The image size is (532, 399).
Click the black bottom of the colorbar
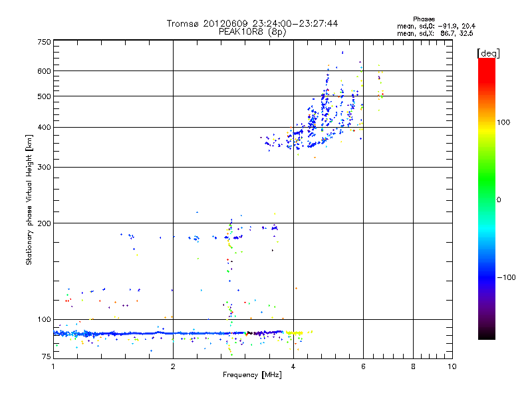[x=487, y=334]
